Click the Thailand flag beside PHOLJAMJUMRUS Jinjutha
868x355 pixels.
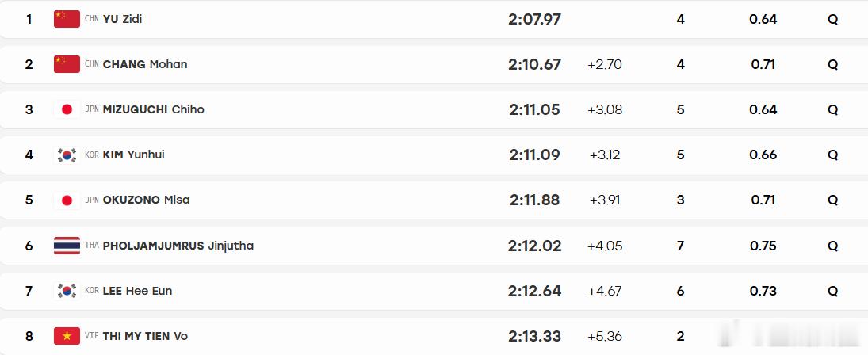point(67,246)
